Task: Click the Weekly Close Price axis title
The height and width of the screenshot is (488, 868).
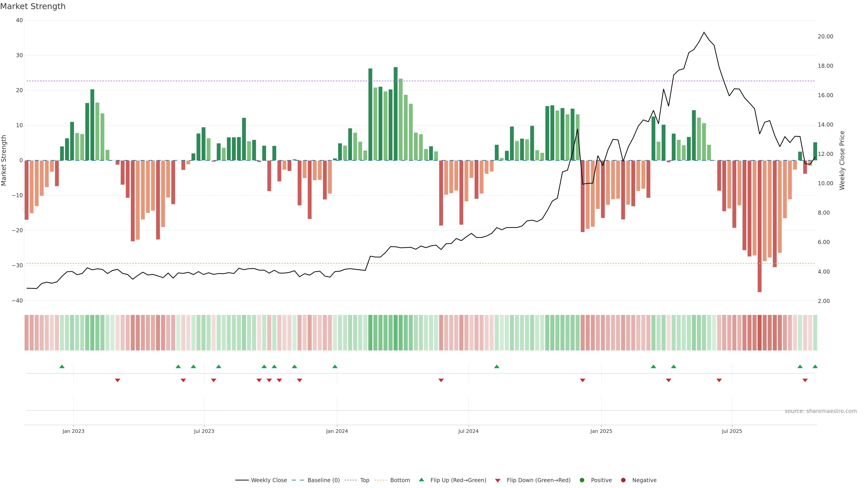Action: 842,160
